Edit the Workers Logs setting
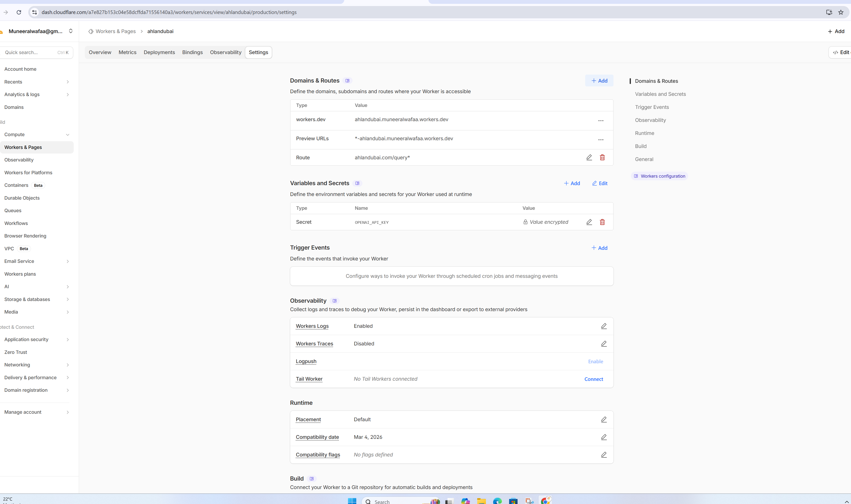This screenshot has width=851, height=504. click(x=604, y=326)
